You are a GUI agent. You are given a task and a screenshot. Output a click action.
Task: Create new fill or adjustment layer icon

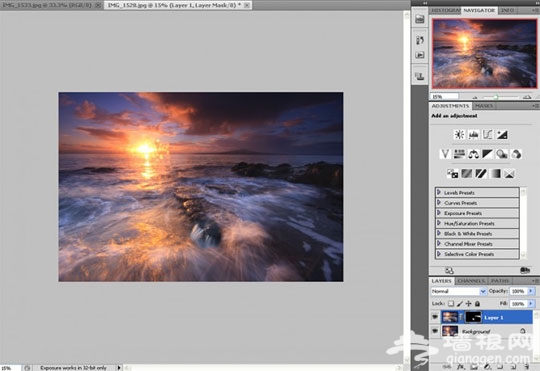coord(487,367)
